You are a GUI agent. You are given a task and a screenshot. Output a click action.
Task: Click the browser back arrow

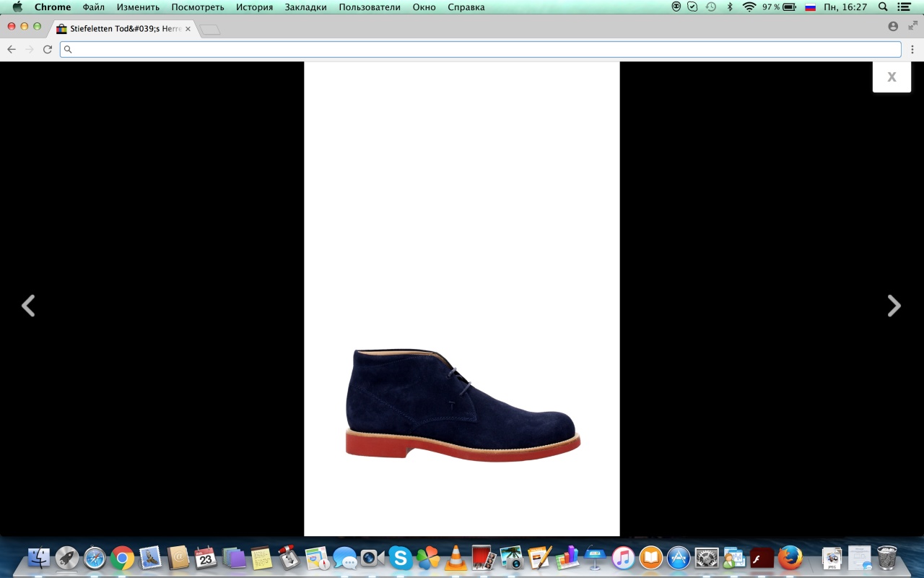(x=12, y=49)
